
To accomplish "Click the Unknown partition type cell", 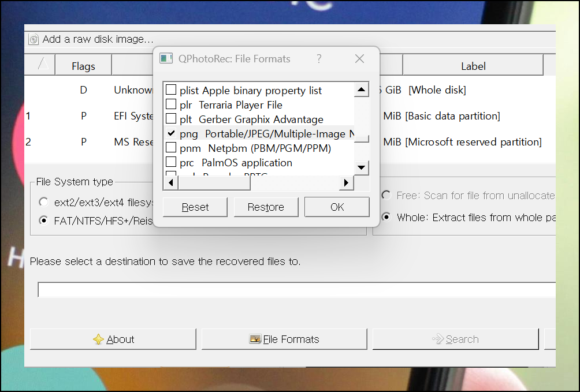I will pyautogui.click(x=133, y=90).
